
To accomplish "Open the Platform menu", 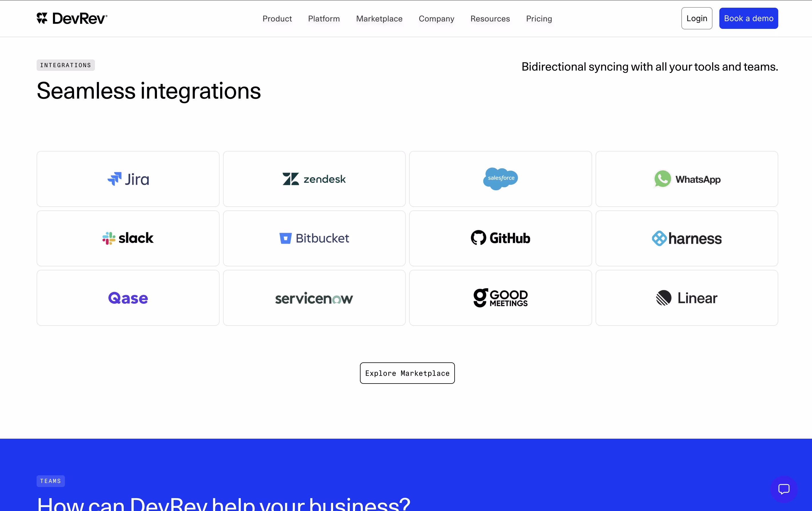I will (x=324, y=19).
